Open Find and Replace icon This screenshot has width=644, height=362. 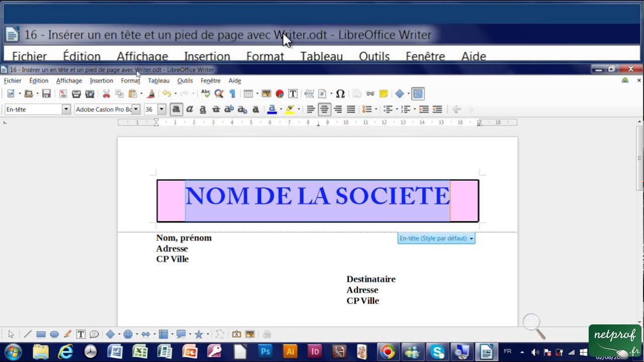pyautogui.click(x=219, y=94)
